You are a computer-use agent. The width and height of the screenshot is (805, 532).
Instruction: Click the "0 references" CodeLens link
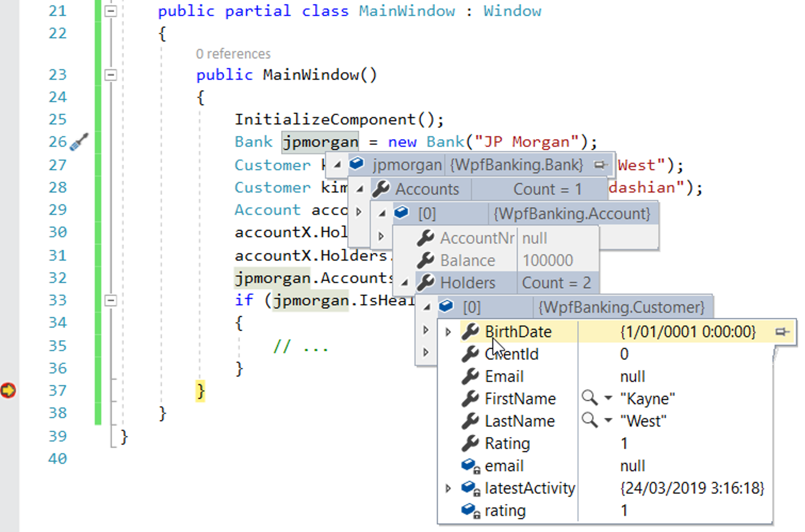(x=233, y=53)
